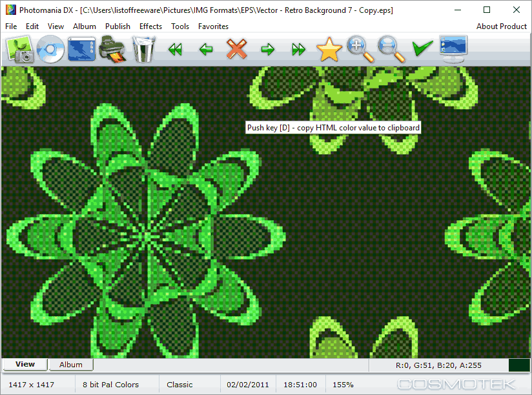Image resolution: width=532 pixels, height=395 pixels.
Task: Open the Effects menu
Action: 150,26
